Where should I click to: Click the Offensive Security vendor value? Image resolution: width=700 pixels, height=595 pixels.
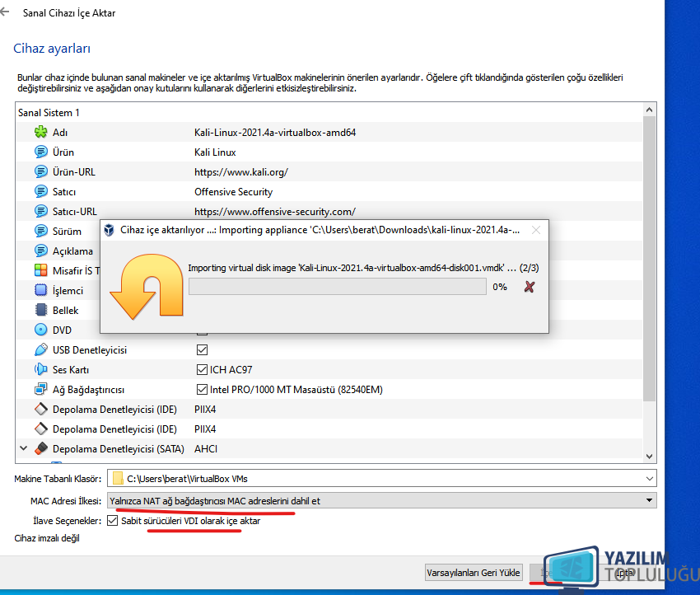[234, 192]
